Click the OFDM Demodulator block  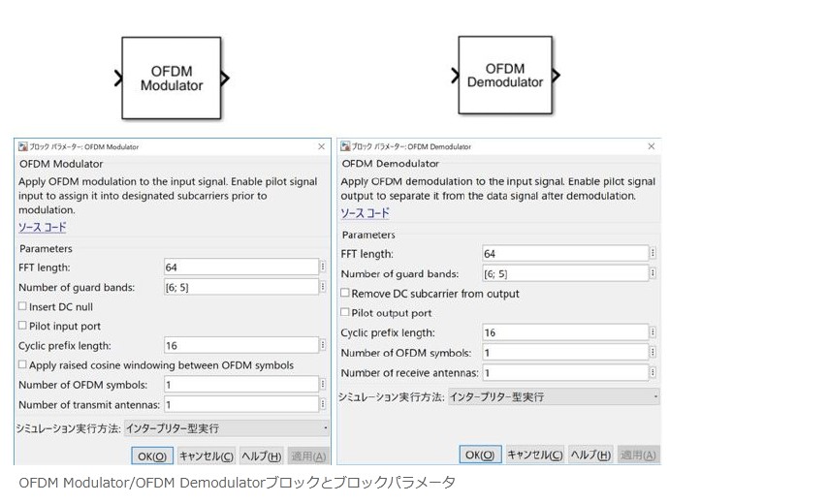click(x=504, y=76)
